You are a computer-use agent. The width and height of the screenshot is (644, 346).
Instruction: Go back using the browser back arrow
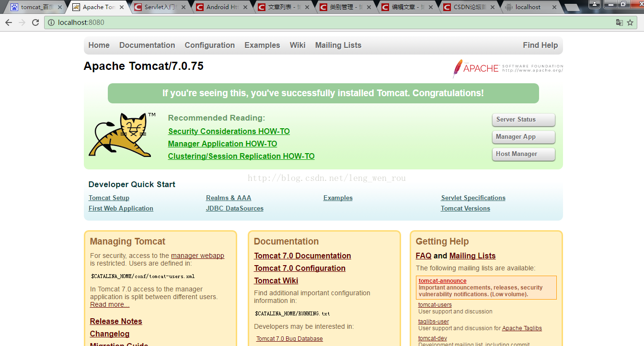coord(9,22)
